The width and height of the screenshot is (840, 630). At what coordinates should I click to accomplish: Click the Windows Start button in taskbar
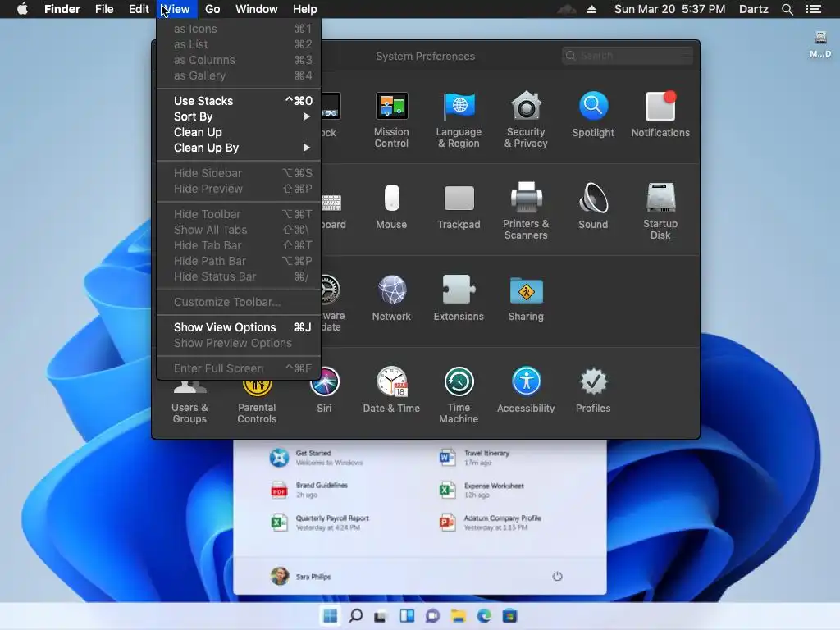pyautogui.click(x=331, y=616)
